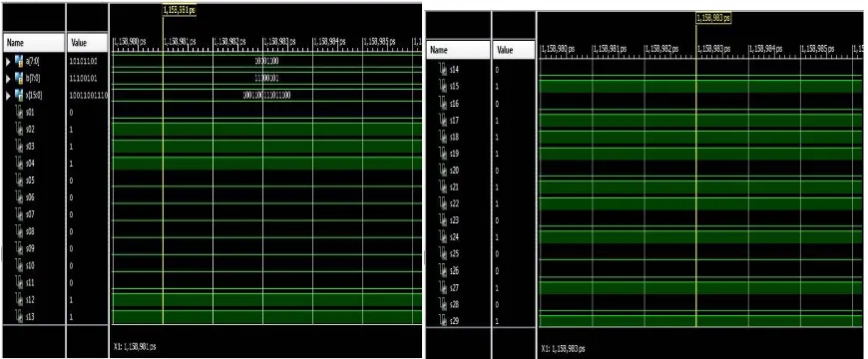Screen dimensions: 868x359
Task: Click the signal icon for s19
Action: (x=442, y=154)
